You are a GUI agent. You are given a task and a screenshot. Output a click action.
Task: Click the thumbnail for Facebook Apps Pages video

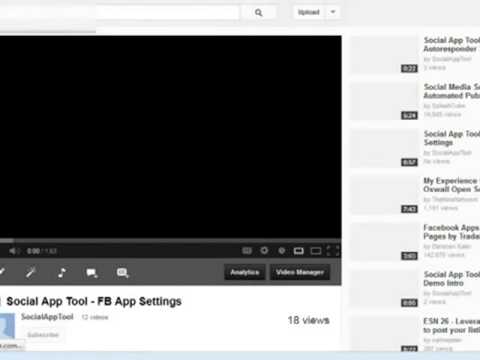coord(384,242)
